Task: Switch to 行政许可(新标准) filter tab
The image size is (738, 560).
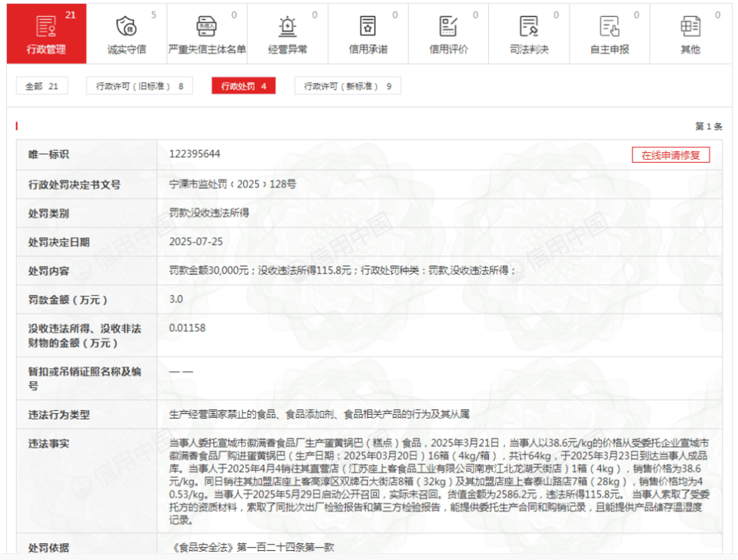Action: tap(347, 86)
